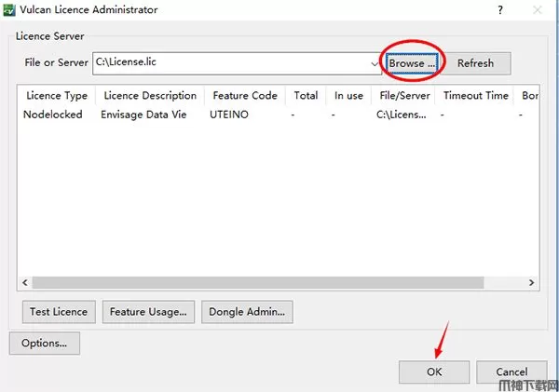Image resolution: width=559 pixels, height=392 pixels.
Task: Sort by Licence Type column header
Action: [x=57, y=96]
